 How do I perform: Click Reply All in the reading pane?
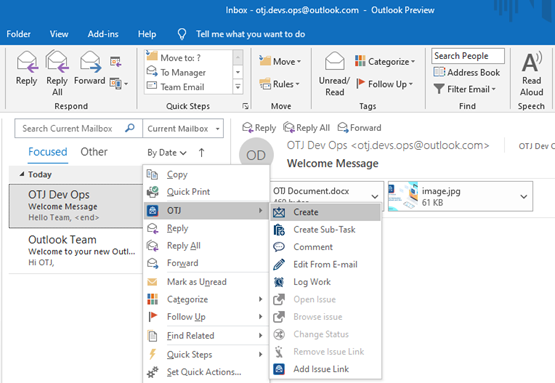point(307,127)
